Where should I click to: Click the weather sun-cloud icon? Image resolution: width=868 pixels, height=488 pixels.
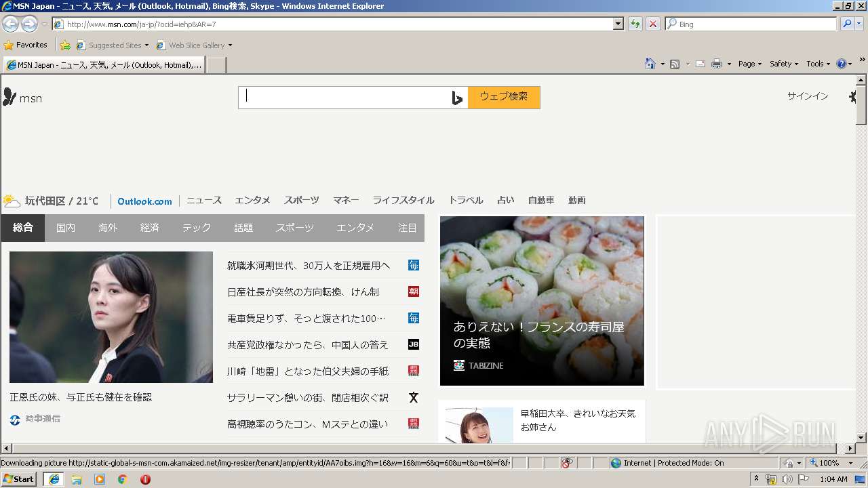(12, 201)
